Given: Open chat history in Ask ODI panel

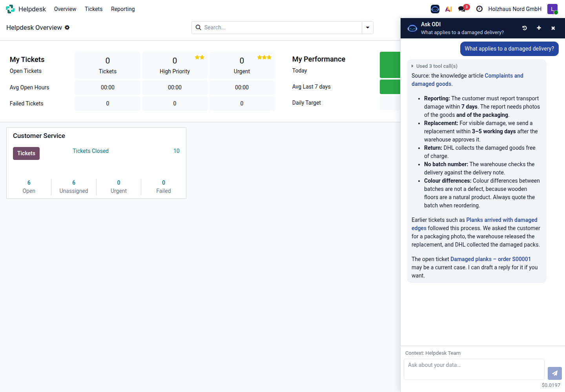Looking at the screenshot, I should pos(525,28).
